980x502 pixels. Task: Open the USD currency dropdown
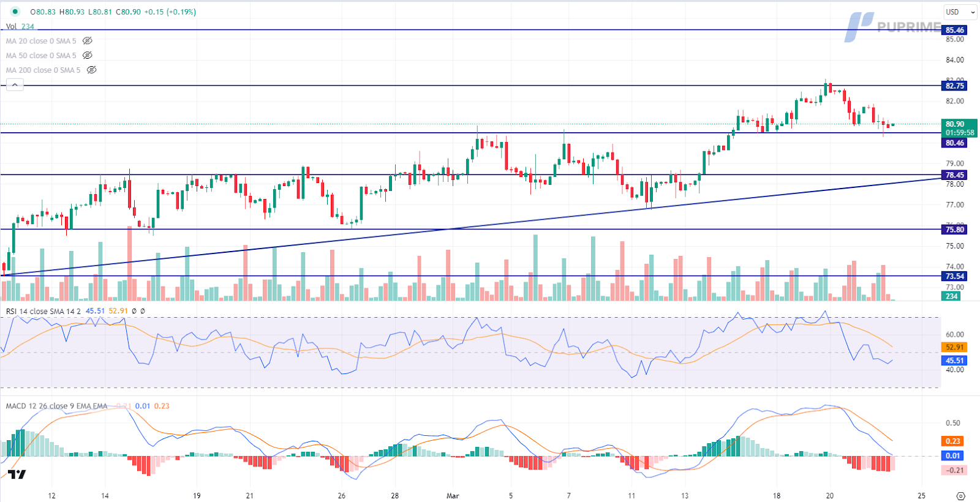point(960,12)
